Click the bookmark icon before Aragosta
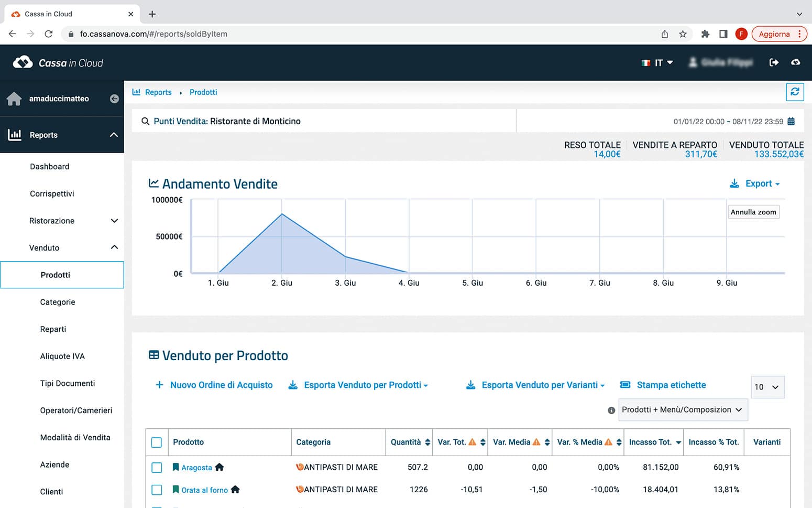The width and height of the screenshot is (812, 508). (x=175, y=467)
